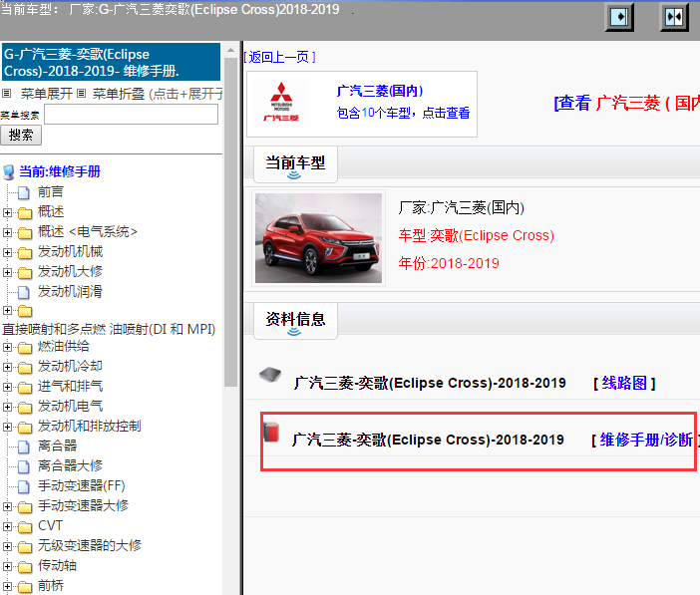Expand the 燃油供给 plus box
Screen dimensions: 700x595
7,347
